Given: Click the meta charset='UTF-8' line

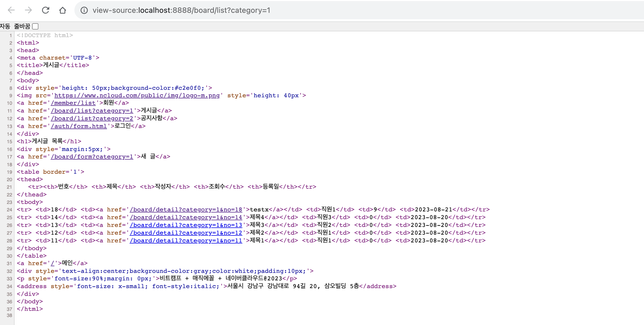Looking at the screenshot, I should [x=58, y=58].
